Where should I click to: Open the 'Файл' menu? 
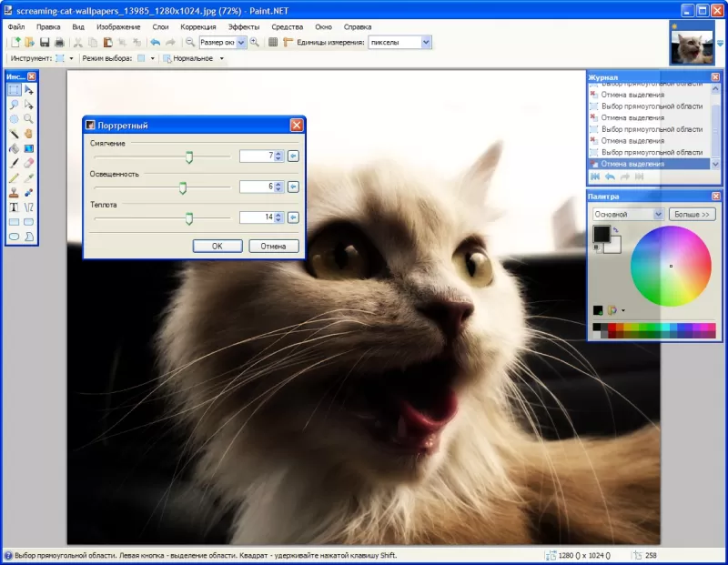point(16,27)
